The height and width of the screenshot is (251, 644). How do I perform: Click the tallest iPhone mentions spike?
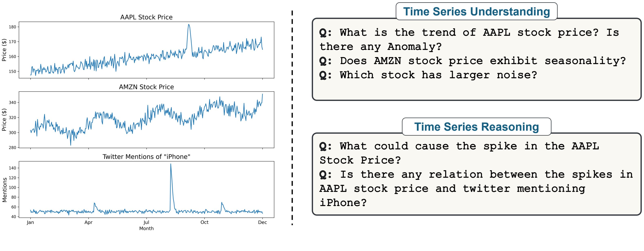click(171, 164)
